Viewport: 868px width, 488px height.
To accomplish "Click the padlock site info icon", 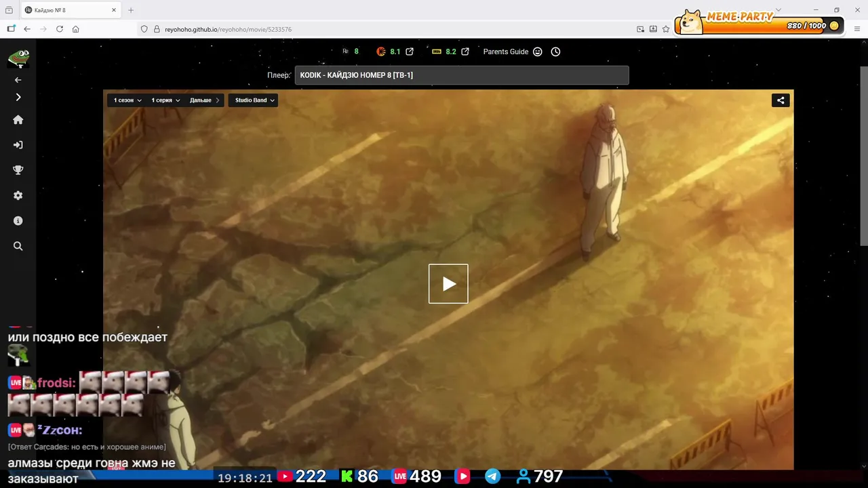I will click(x=157, y=29).
